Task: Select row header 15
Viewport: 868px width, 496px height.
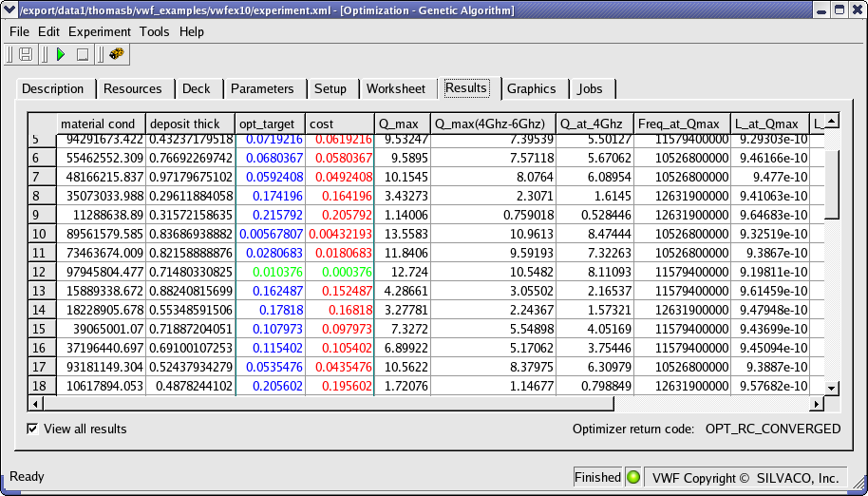Action: (42, 329)
